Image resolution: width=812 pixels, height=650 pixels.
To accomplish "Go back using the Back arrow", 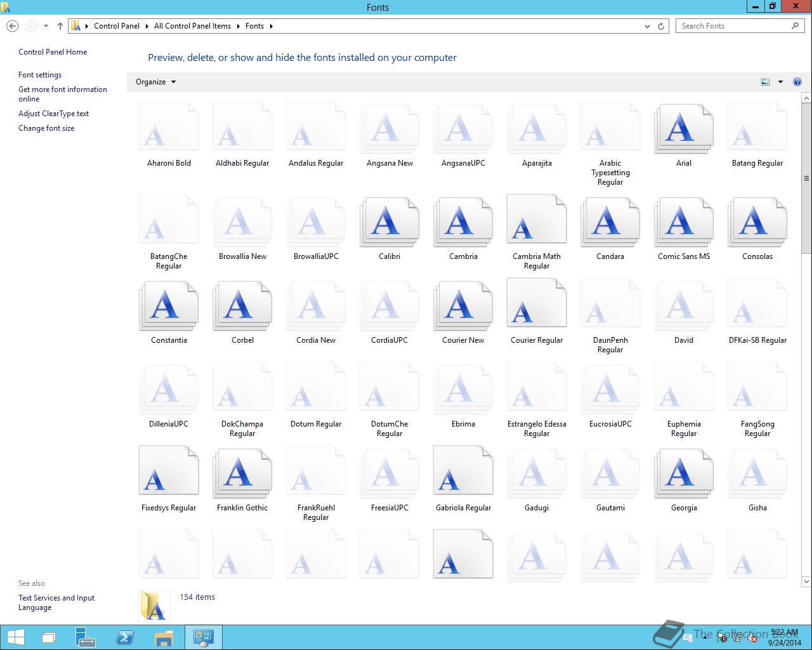I will (x=12, y=26).
